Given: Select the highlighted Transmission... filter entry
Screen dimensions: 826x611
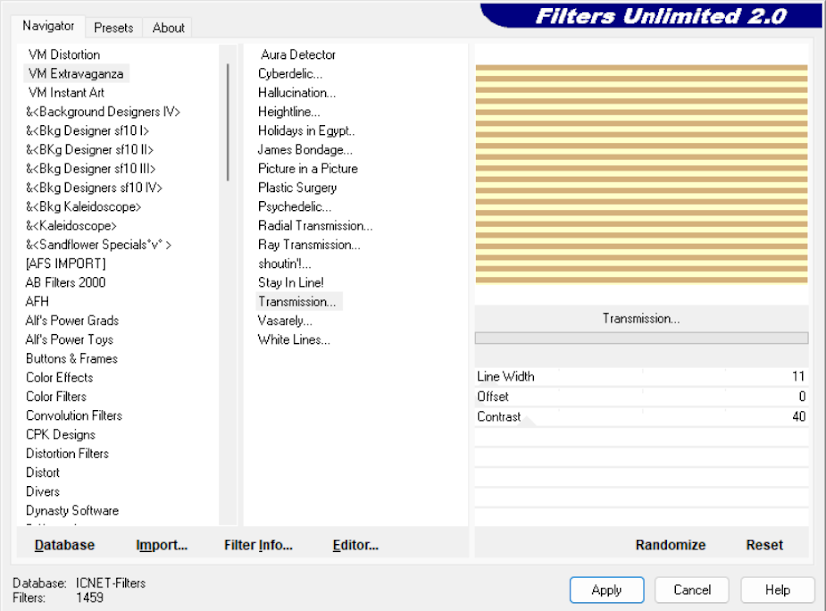Looking at the screenshot, I should (x=299, y=301).
